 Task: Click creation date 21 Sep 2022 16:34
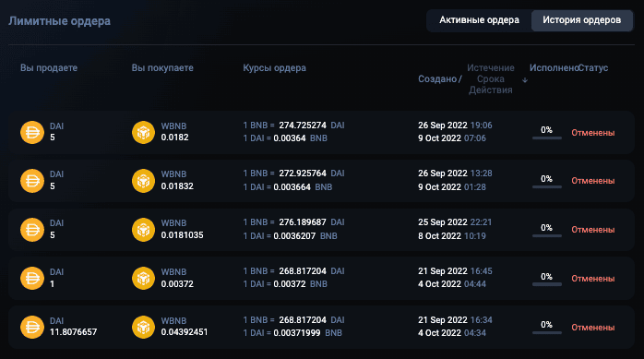[455, 320]
